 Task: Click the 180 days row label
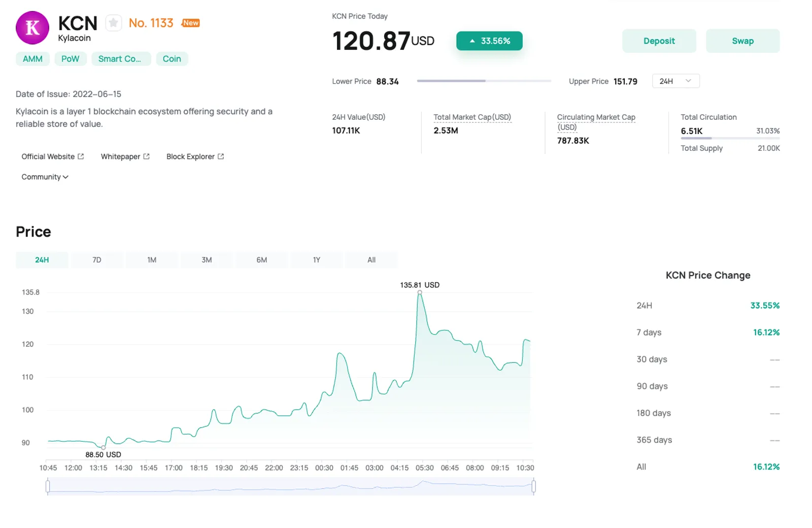654,413
